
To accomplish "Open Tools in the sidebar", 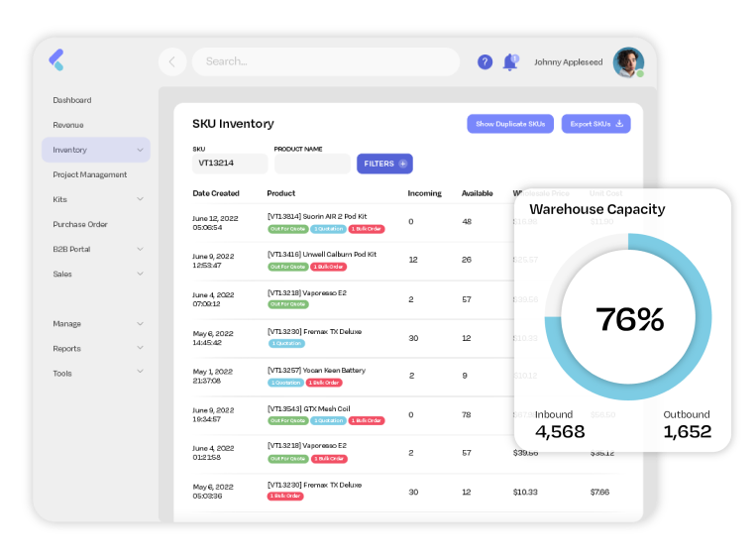I will click(x=62, y=374).
